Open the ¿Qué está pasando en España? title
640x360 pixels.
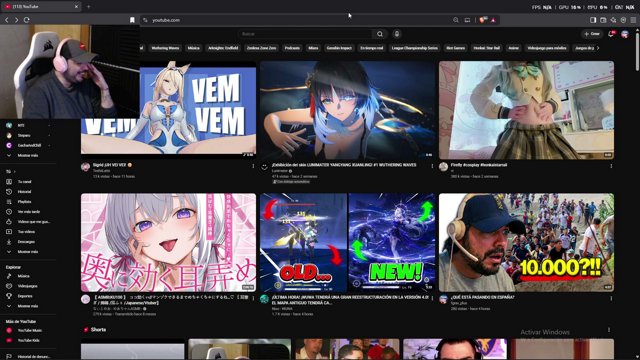pos(482,297)
